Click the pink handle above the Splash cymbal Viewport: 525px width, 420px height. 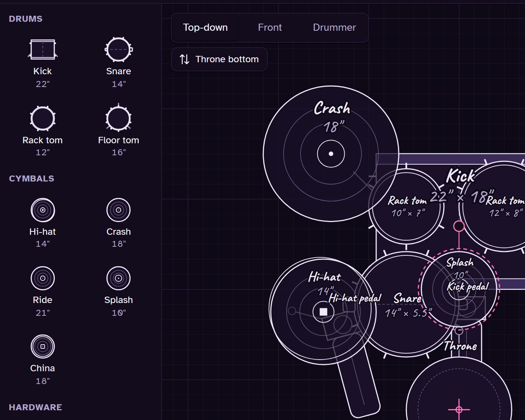(459, 226)
